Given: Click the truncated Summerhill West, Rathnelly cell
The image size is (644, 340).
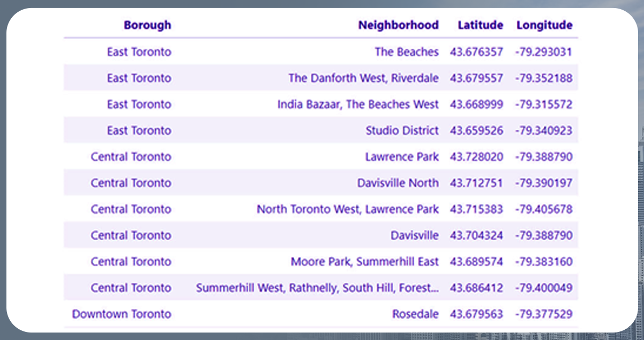Looking at the screenshot, I should (x=317, y=289).
